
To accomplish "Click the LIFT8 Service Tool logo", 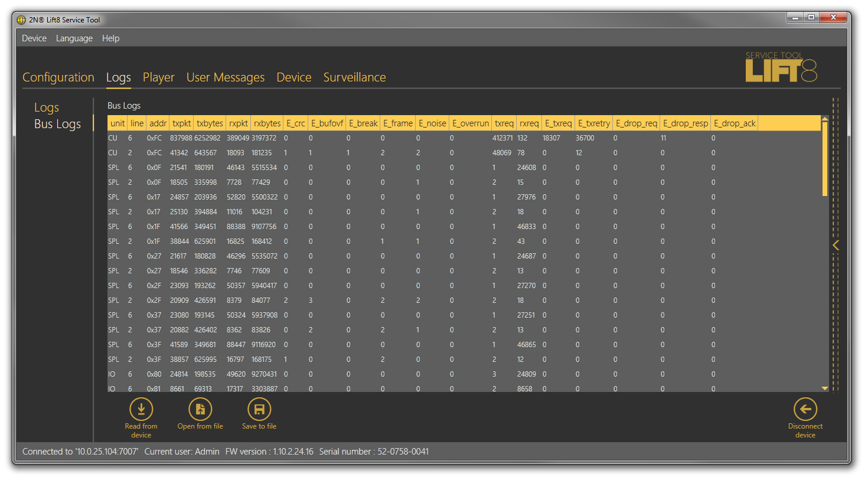I will pyautogui.click(x=781, y=67).
